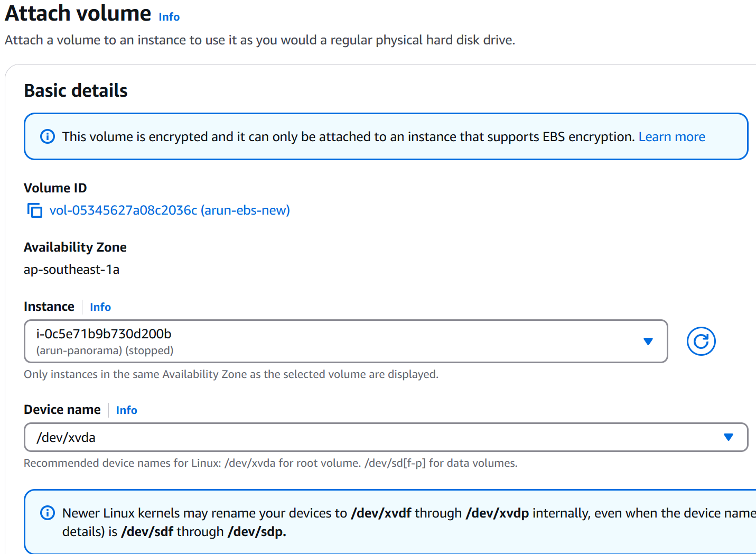This screenshot has width=756, height=554.
Task: Click the Attach volume page title
Action: coord(78,14)
